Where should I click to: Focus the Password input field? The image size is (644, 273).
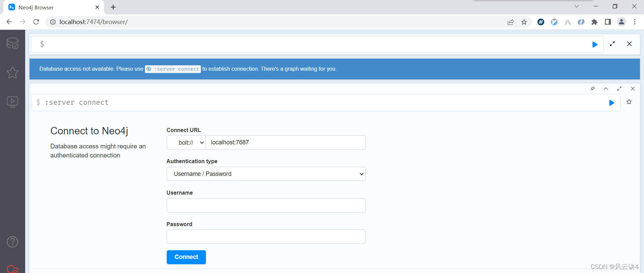coord(266,236)
